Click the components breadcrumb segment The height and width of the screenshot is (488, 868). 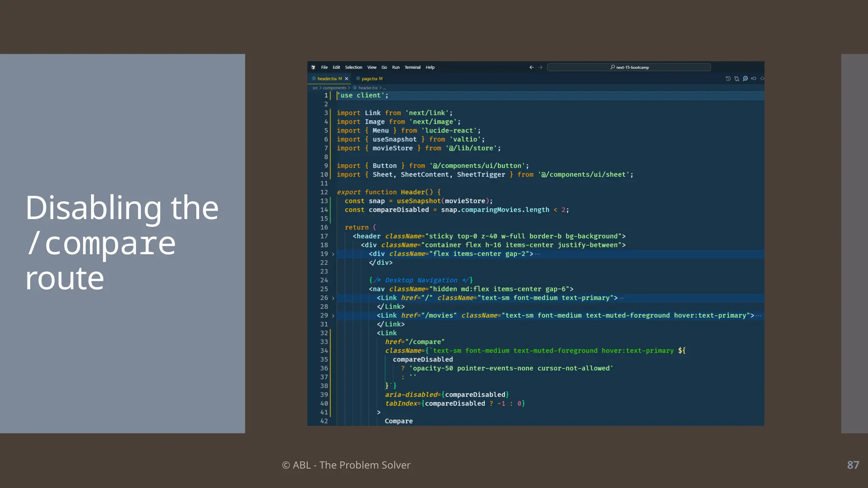(334, 88)
